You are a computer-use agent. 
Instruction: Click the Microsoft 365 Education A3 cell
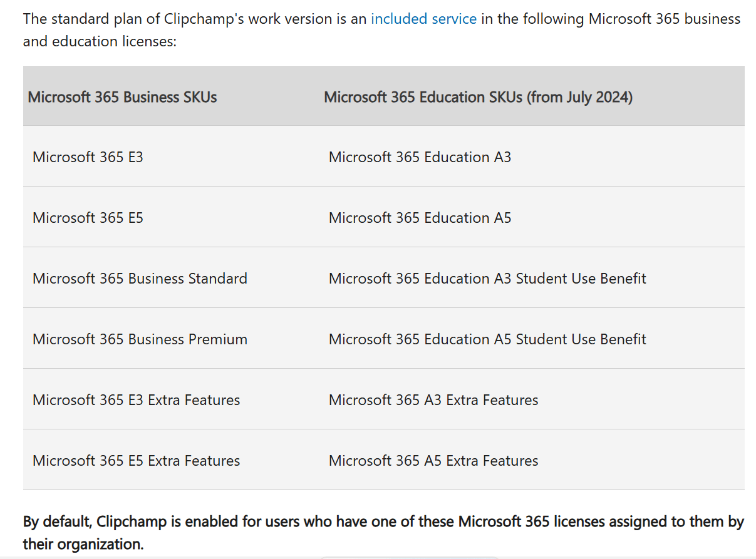pos(420,156)
